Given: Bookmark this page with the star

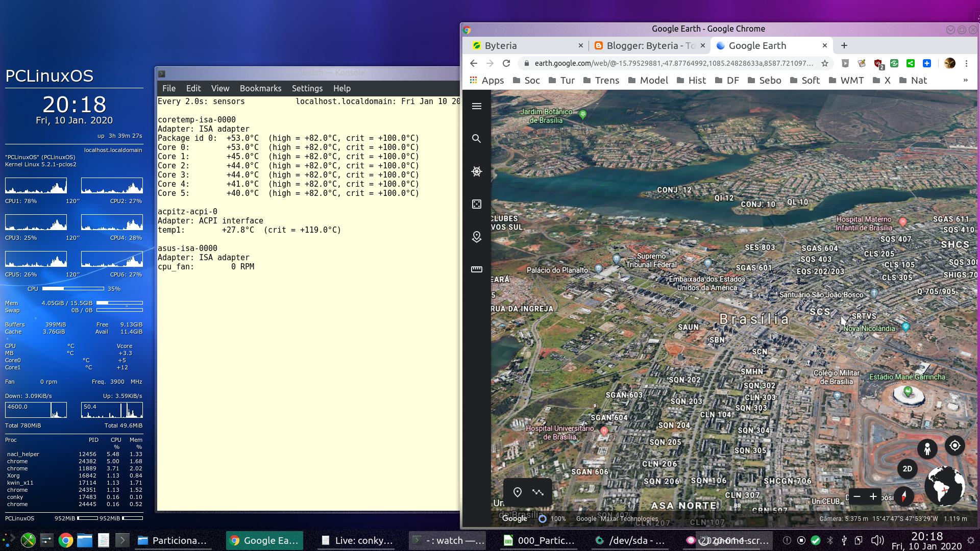Looking at the screenshot, I should [825, 63].
